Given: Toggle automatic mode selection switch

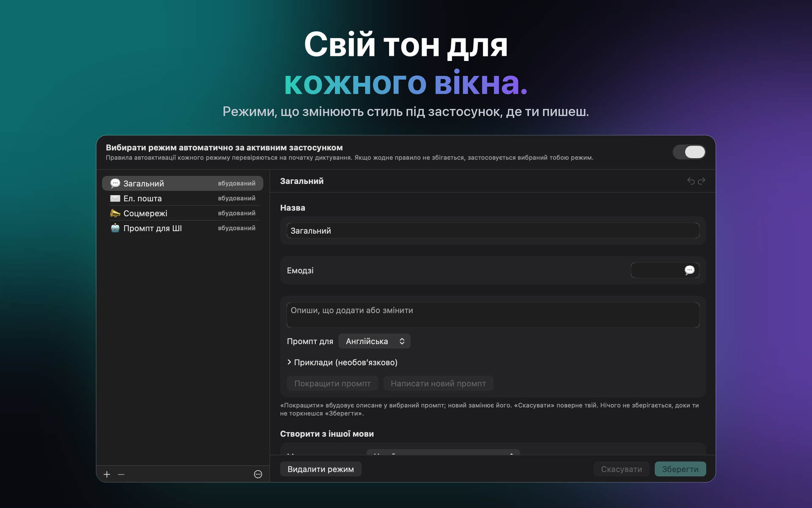Looking at the screenshot, I should (689, 152).
